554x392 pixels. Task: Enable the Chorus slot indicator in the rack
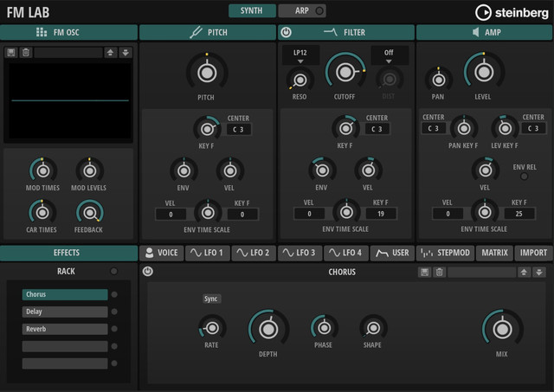[x=114, y=294]
